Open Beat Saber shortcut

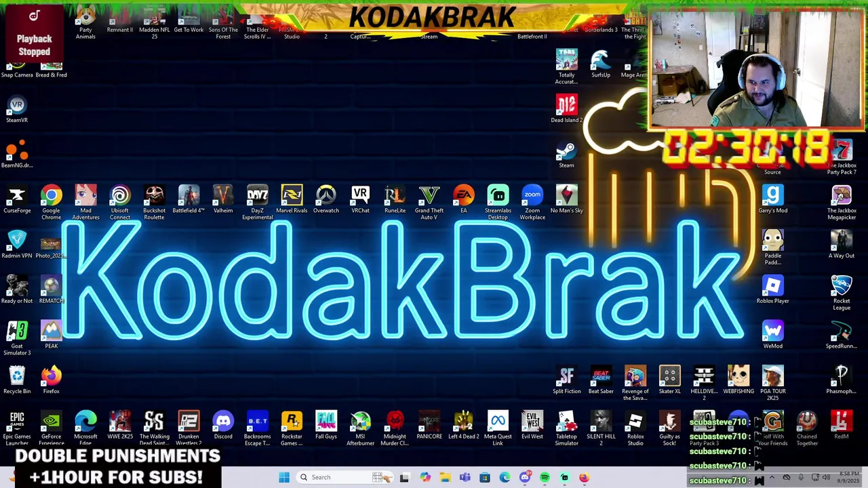[x=601, y=381]
